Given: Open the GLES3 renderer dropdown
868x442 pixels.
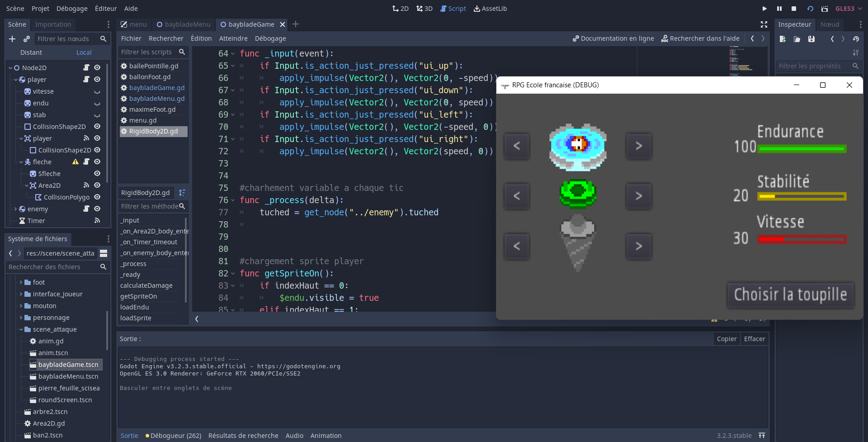Looking at the screenshot, I should tap(848, 9).
